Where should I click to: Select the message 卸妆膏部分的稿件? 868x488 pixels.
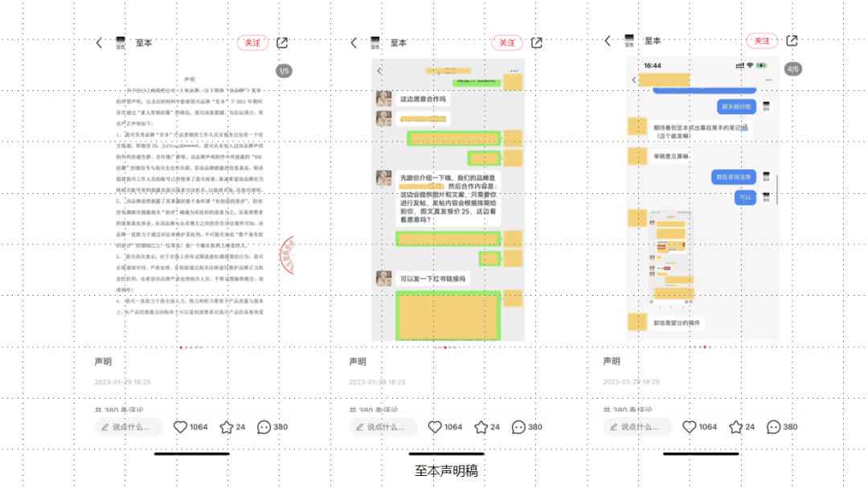coord(677,323)
